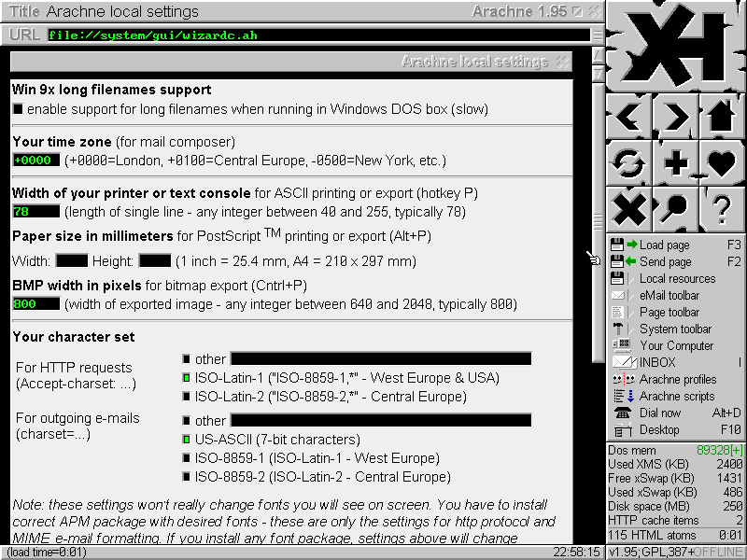Image resolution: width=747 pixels, height=560 pixels.
Task: Click Desktop entry label
Action: tap(659, 430)
